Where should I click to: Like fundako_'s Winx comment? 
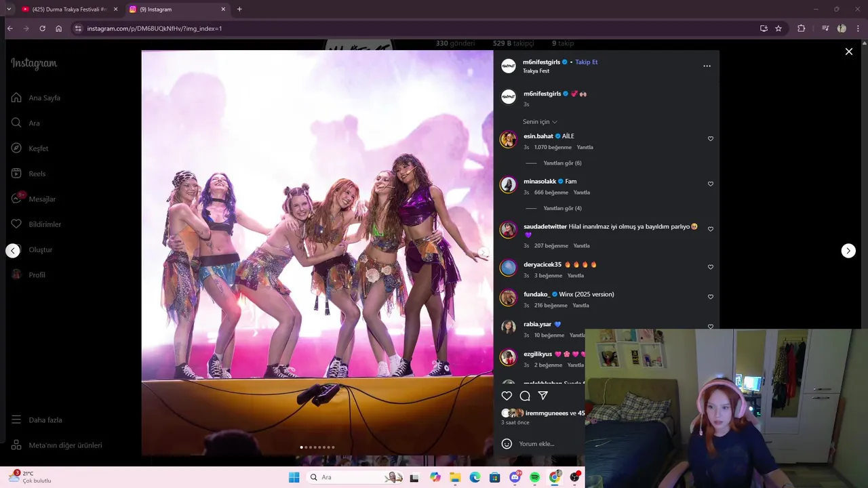(711, 297)
